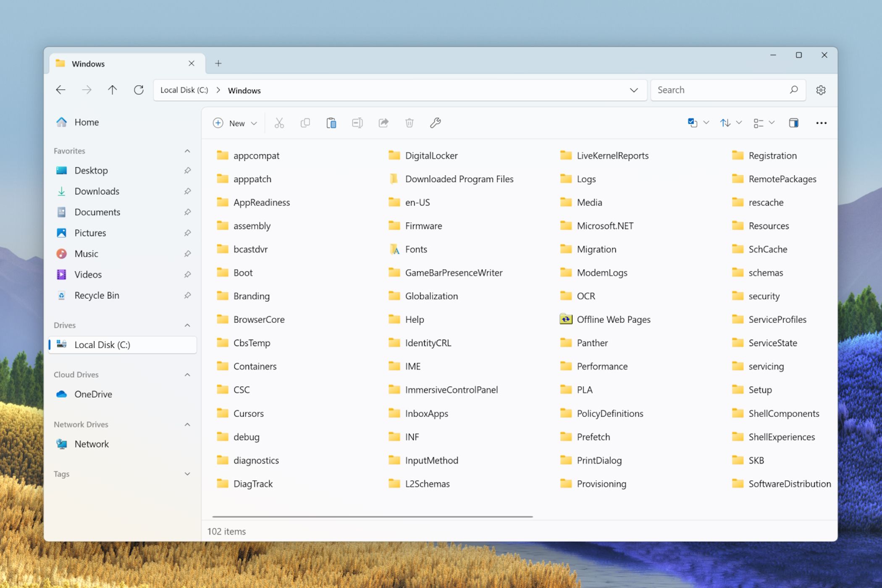
Task: Enable multi-select with the checkbox toggle icon
Action: tap(692, 123)
